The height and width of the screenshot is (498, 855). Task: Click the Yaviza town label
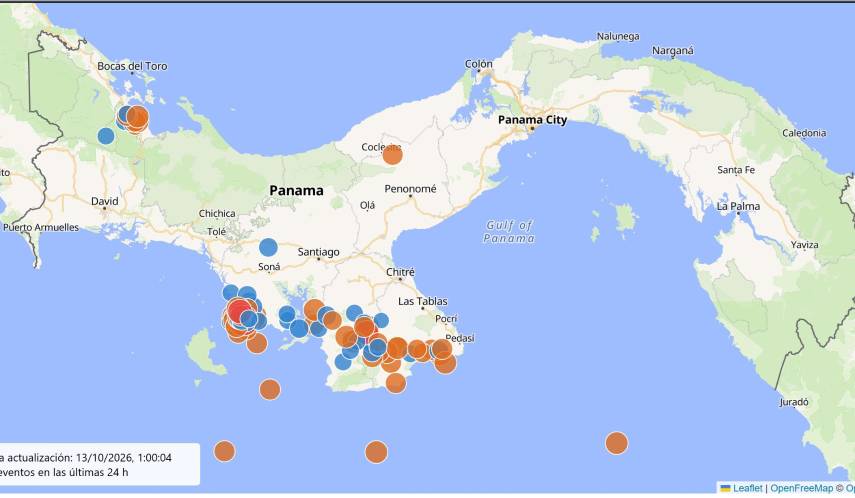point(804,245)
